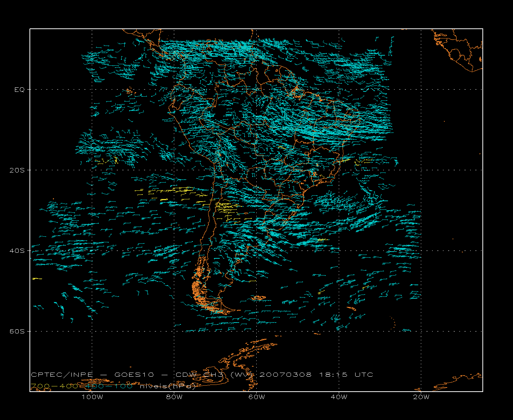This screenshot has width=513, height=420.
Task: Click the 60S latitude label
Action: (17, 332)
